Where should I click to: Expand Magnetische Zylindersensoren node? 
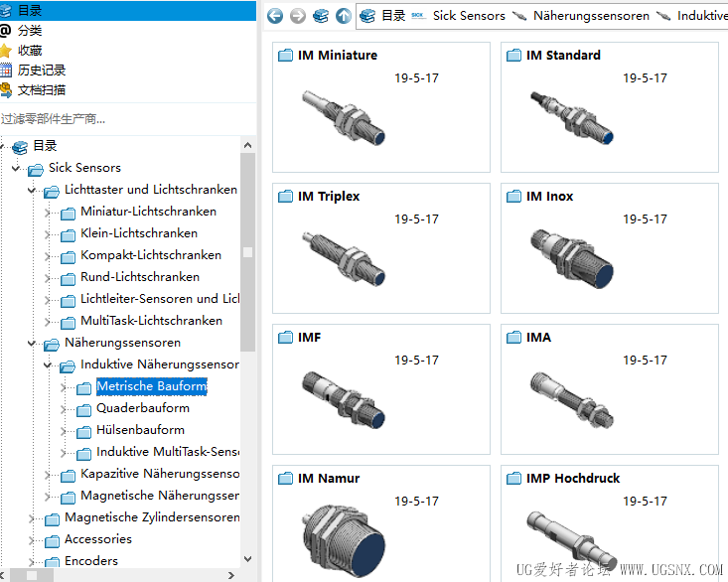coord(32,518)
